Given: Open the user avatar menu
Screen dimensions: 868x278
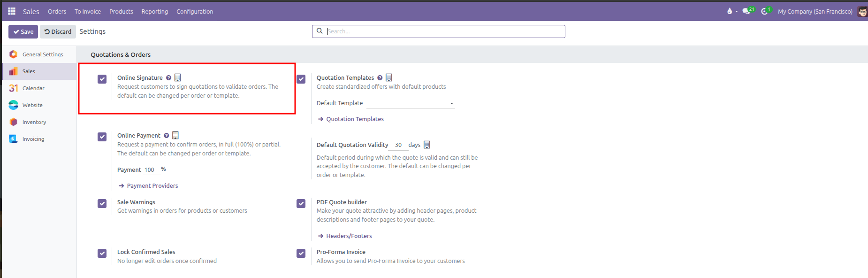Looking at the screenshot, I should click(862, 11).
